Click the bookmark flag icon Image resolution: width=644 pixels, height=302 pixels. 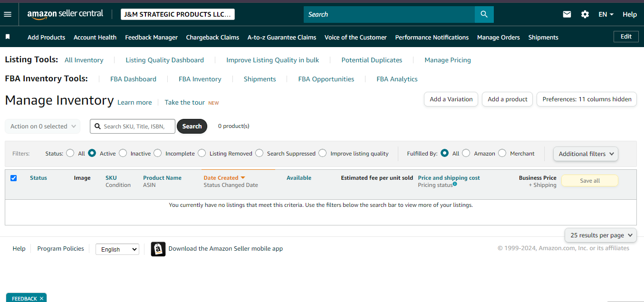click(x=8, y=37)
